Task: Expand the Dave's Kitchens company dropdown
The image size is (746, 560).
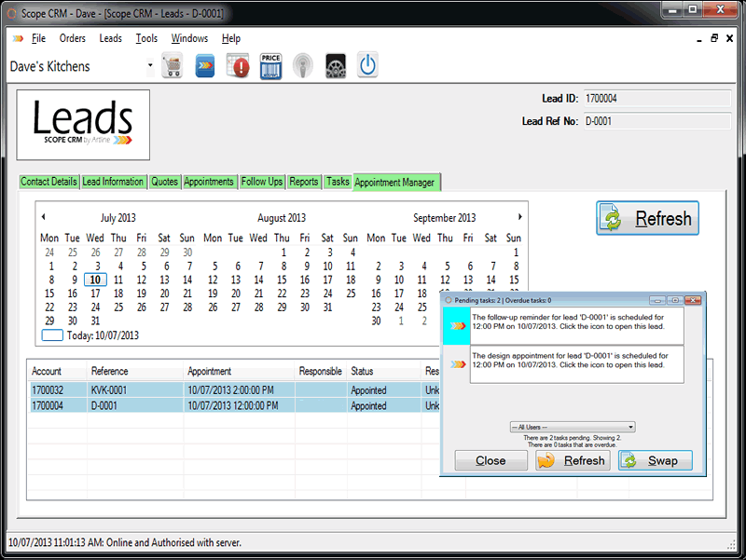Action: click(150, 66)
